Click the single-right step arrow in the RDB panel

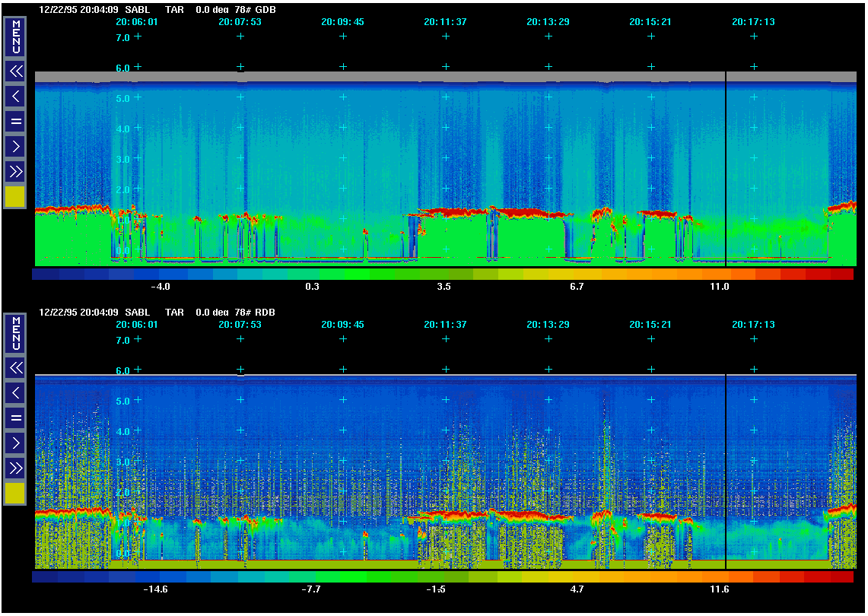(15, 443)
